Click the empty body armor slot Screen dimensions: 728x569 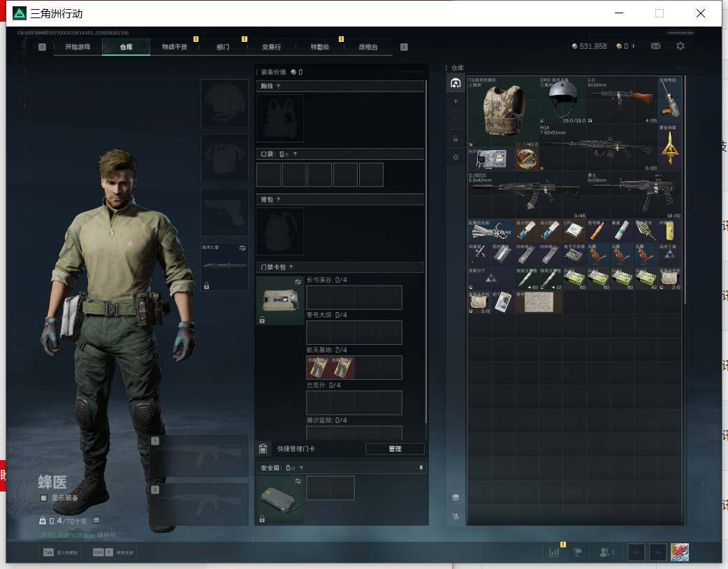(x=224, y=158)
